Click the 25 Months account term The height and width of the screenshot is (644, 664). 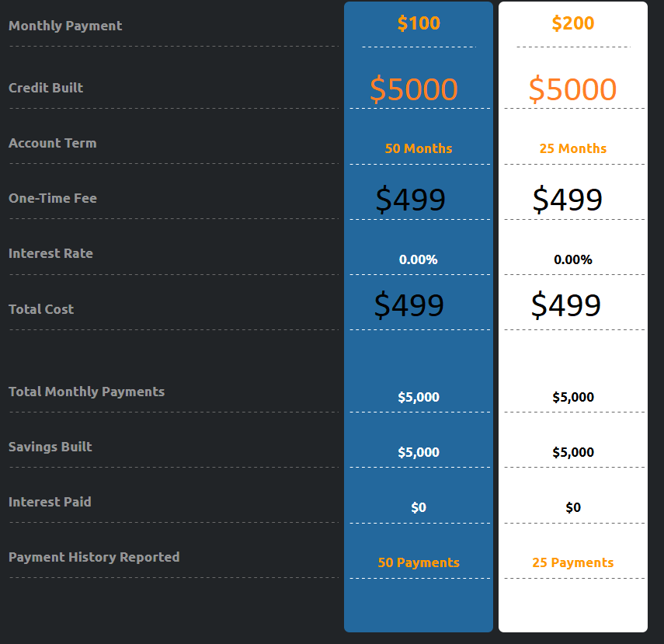[573, 148]
